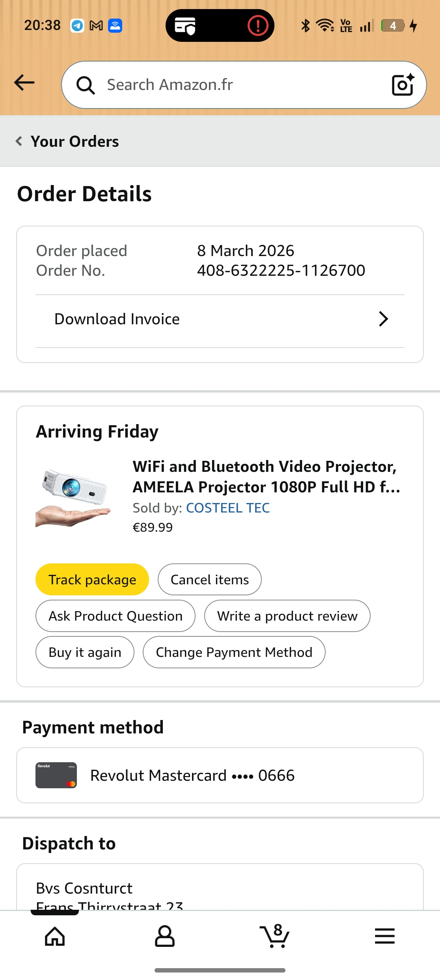Tap the Revolut card icon
The height and width of the screenshot is (980, 440).
(x=56, y=775)
